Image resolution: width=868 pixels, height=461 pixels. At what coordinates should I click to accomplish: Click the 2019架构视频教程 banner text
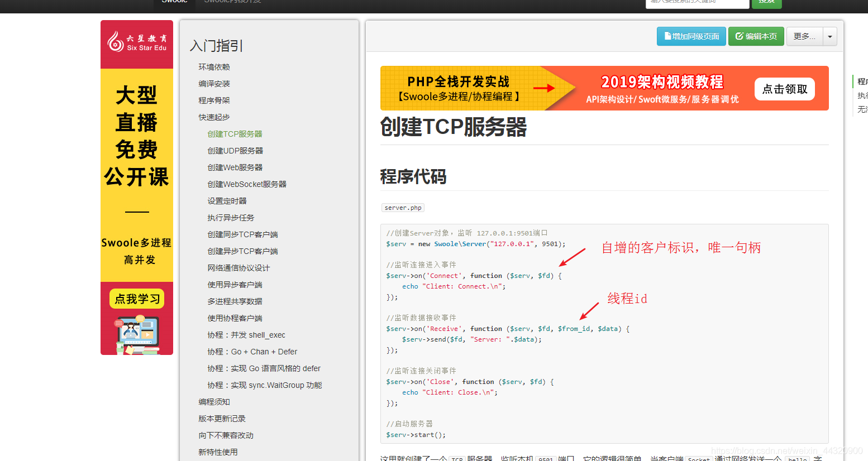click(x=662, y=82)
